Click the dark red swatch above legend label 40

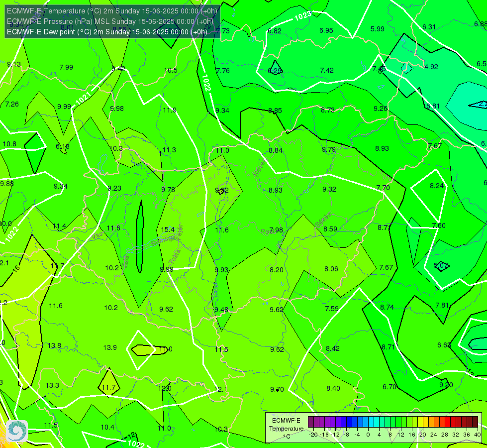pos(475,422)
